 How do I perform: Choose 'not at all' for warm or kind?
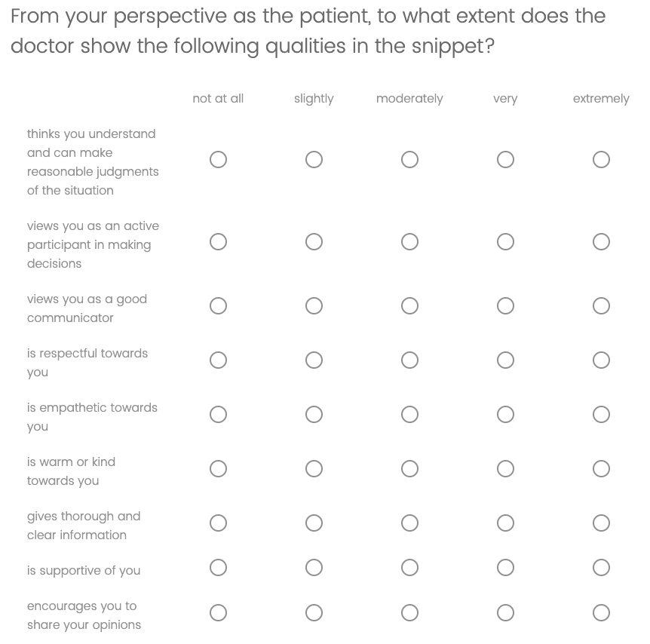click(218, 469)
